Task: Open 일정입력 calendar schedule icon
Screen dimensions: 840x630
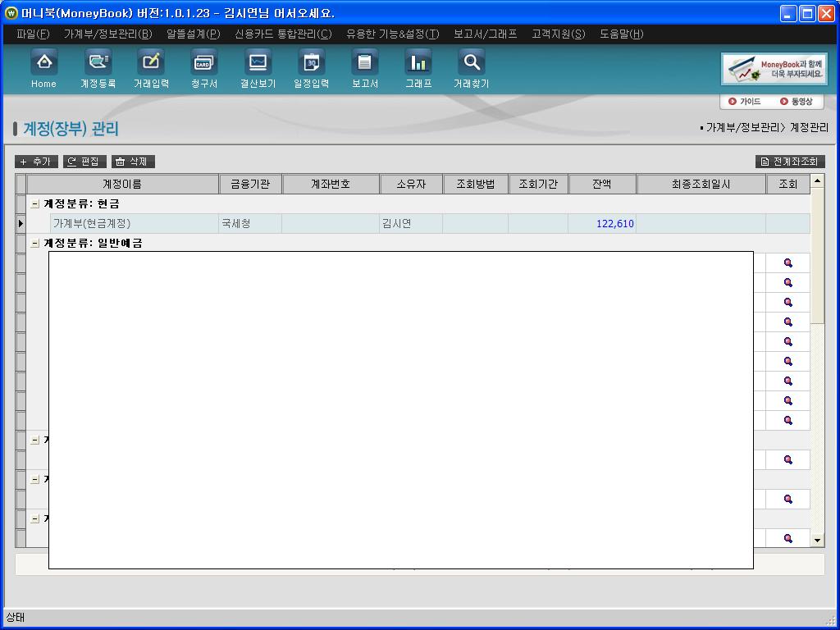Action: 311,62
